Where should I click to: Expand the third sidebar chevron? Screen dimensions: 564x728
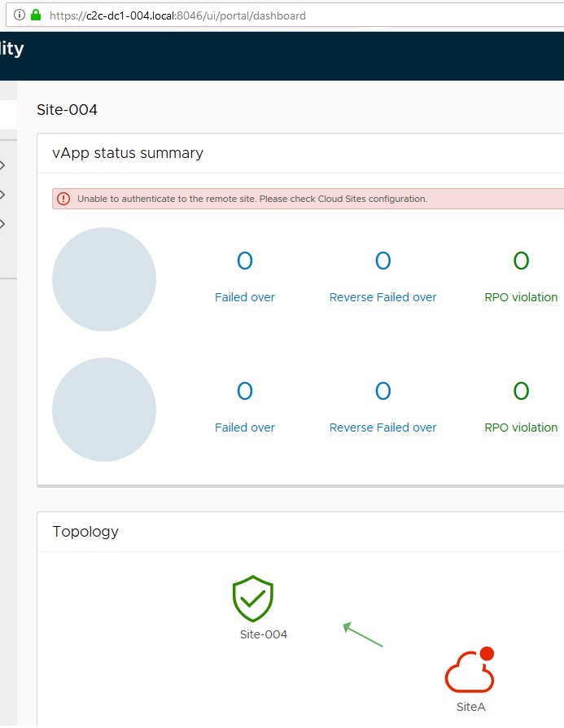pos(3,224)
